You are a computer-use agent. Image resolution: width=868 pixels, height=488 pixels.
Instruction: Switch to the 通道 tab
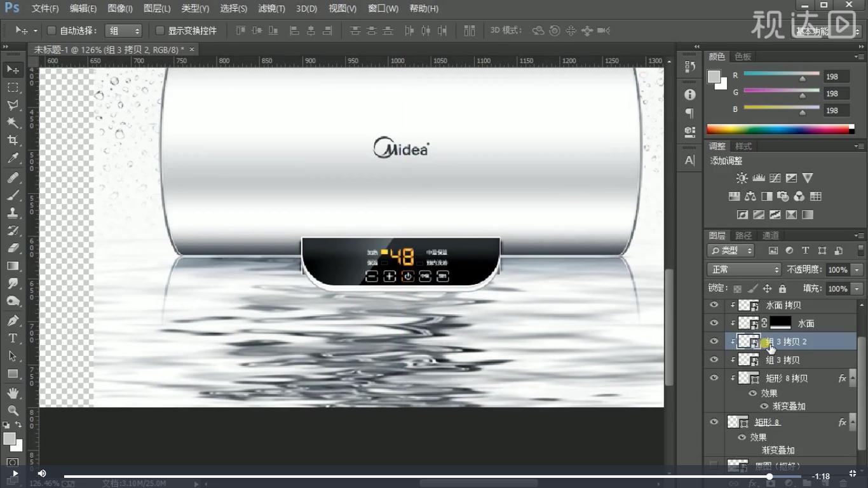(770, 236)
